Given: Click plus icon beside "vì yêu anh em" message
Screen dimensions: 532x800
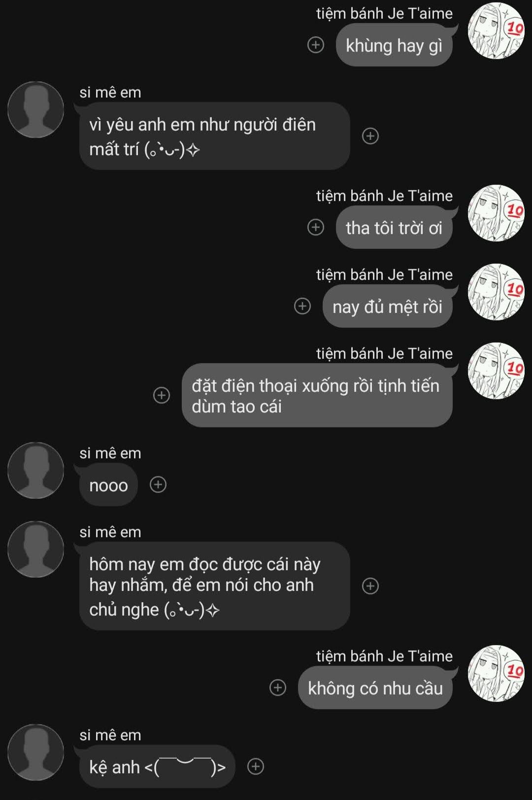Looking at the screenshot, I should pyautogui.click(x=370, y=136).
